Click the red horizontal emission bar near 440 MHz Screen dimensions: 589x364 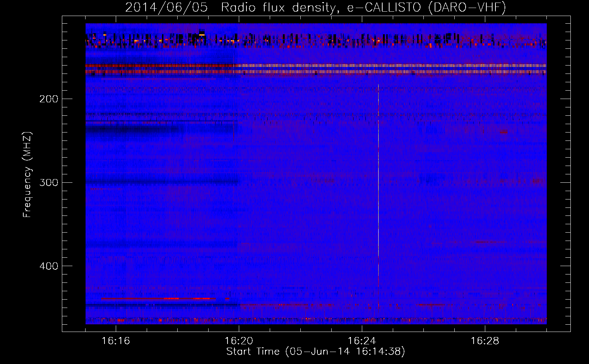[x=159, y=298]
